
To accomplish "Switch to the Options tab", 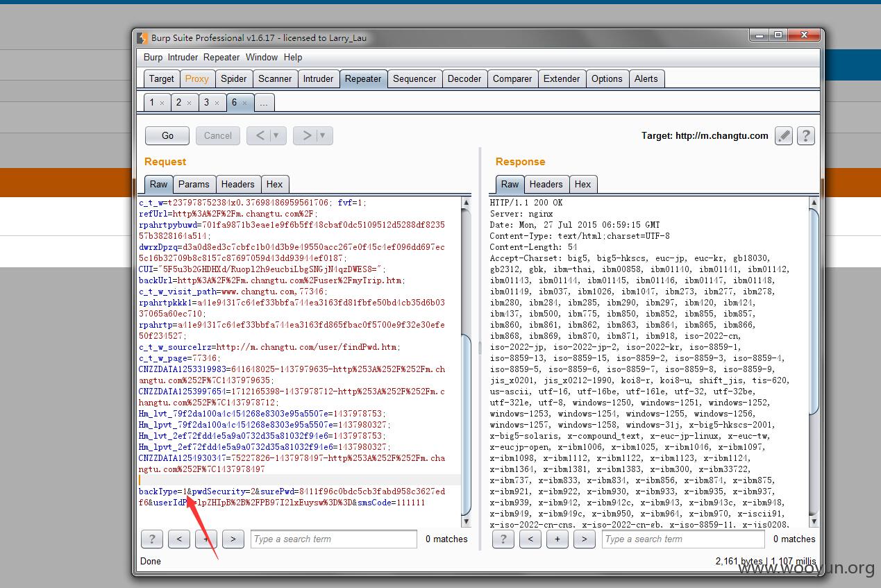I will coord(607,79).
